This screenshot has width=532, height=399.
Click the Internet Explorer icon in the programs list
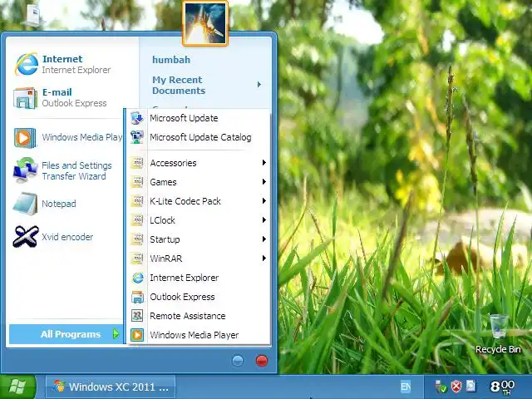coord(138,278)
